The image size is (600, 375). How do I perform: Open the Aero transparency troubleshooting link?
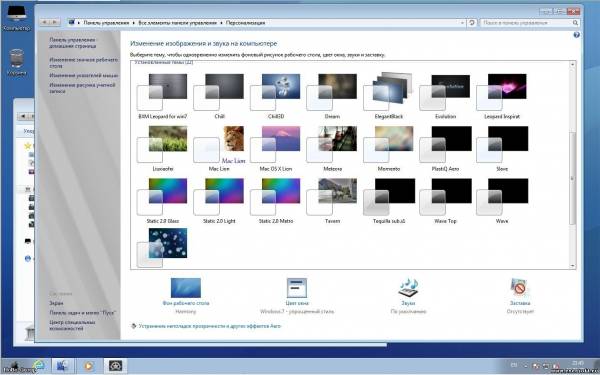210,326
